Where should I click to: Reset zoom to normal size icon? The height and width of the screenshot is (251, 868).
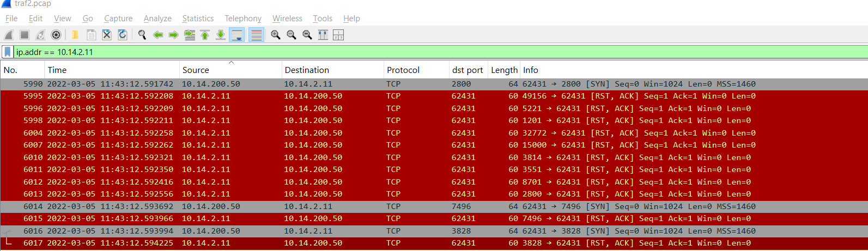coord(307,35)
